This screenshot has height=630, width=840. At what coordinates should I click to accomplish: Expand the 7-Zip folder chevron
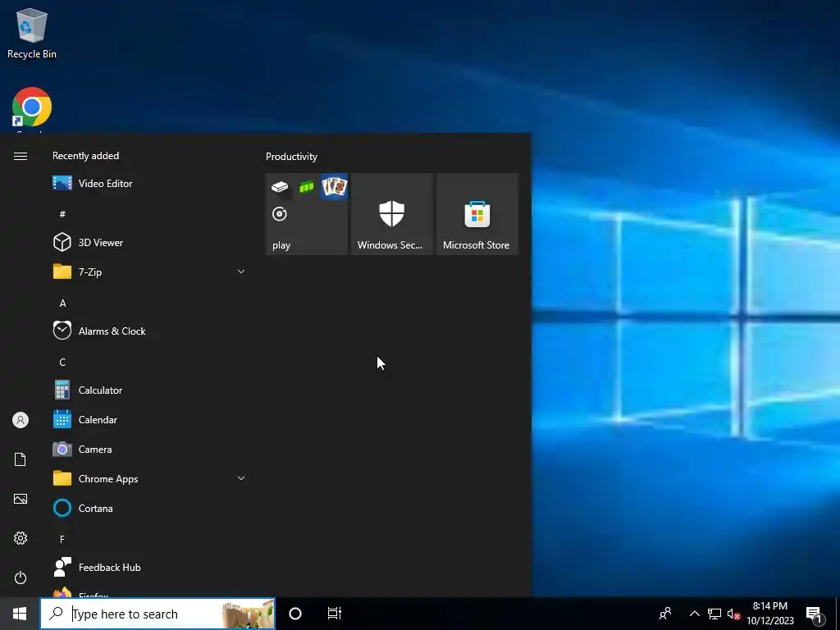click(x=241, y=272)
